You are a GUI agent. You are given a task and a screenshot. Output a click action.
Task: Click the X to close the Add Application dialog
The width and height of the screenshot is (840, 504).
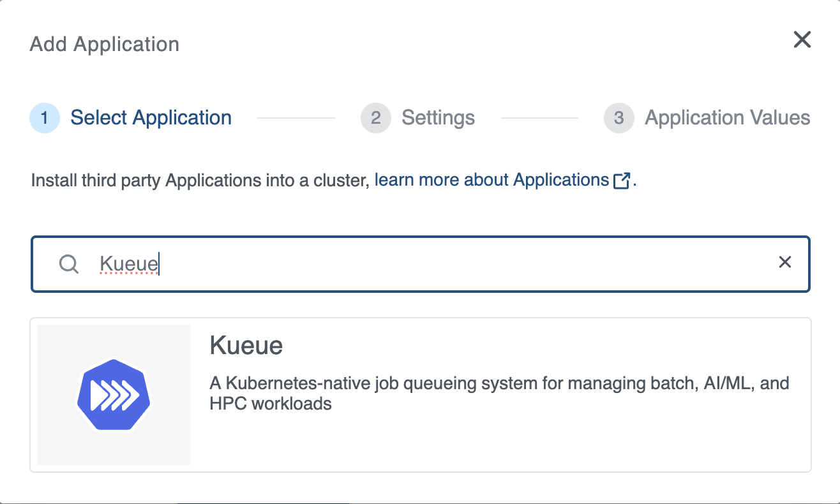(x=802, y=40)
